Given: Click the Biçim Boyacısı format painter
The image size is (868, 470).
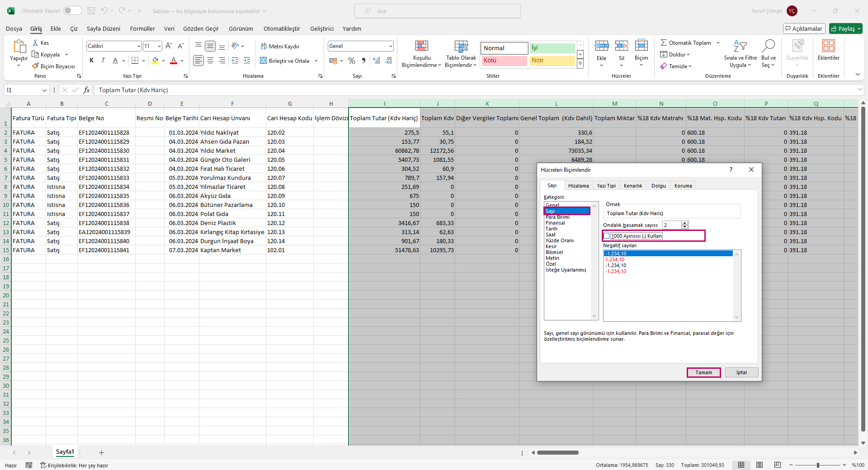Looking at the screenshot, I should coord(53,66).
